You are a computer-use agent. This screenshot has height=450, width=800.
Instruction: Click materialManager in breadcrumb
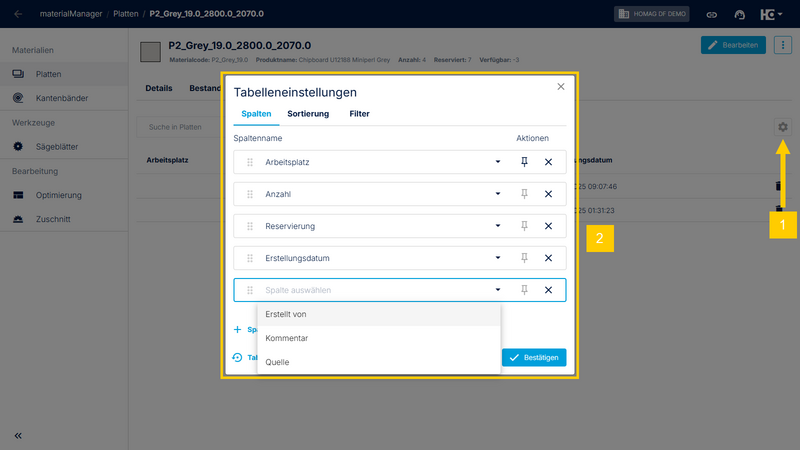tap(71, 14)
